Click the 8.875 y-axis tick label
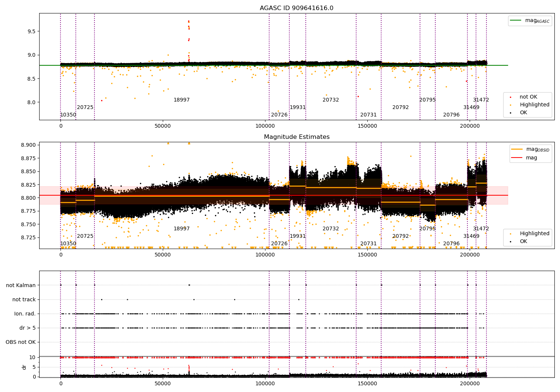Image resolution: width=560 pixels, height=392 pixels. click(28, 158)
